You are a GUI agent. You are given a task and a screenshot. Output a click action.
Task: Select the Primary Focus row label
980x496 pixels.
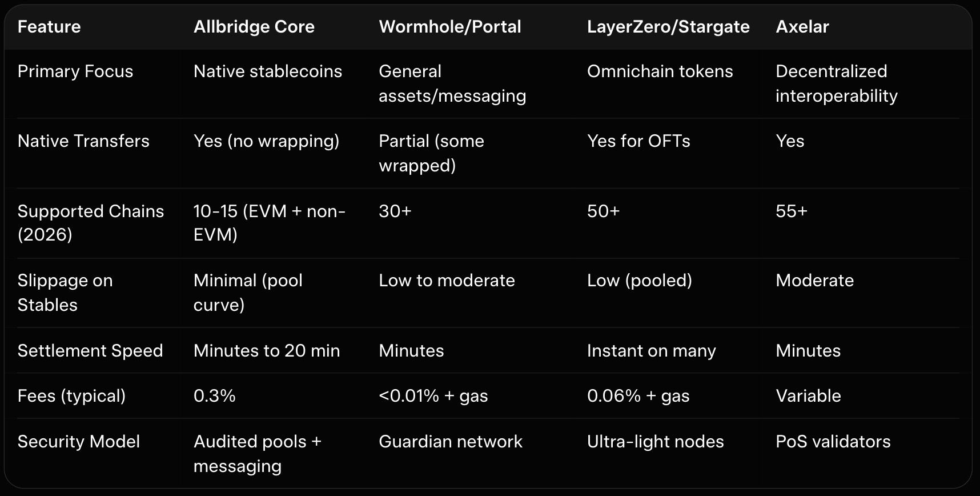click(75, 71)
